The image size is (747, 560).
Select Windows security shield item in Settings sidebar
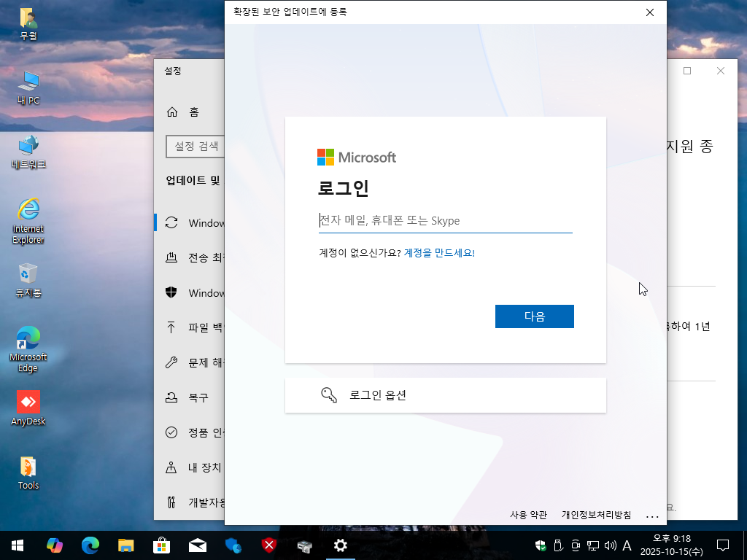pyautogui.click(x=190, y=292)
